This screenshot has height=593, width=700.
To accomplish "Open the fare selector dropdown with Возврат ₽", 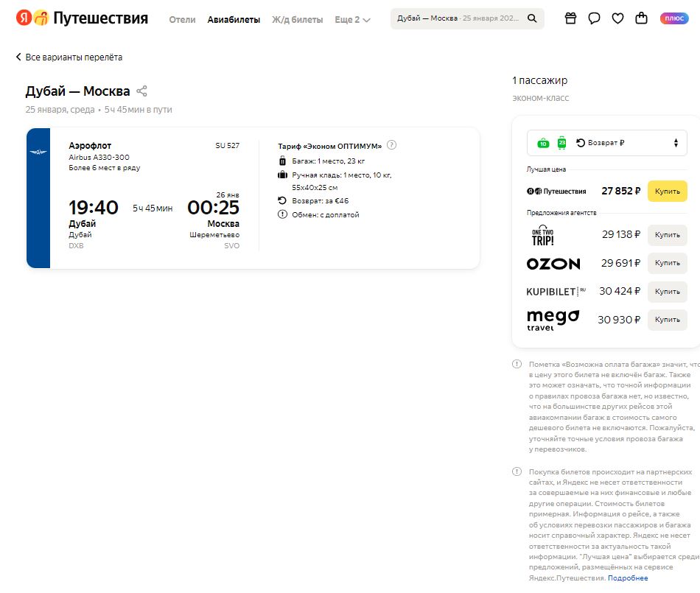I will pyautogui.click(x=606, y=143).
